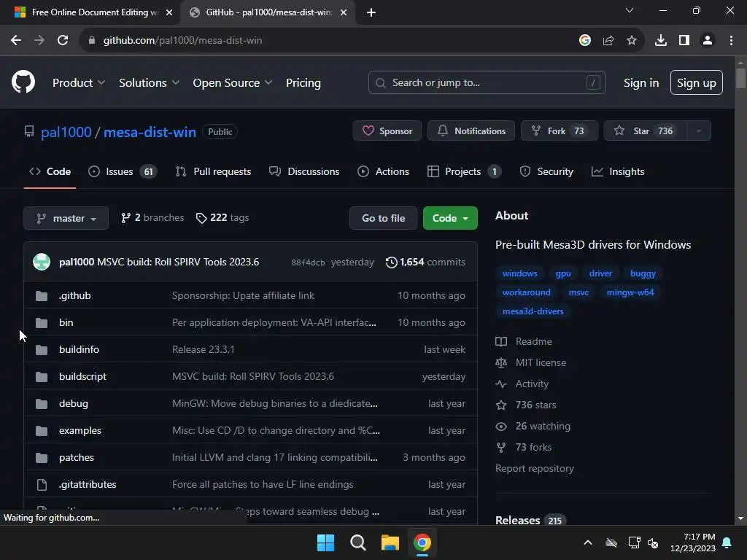
Task: Open the buildscript folder
Action: 82,376
